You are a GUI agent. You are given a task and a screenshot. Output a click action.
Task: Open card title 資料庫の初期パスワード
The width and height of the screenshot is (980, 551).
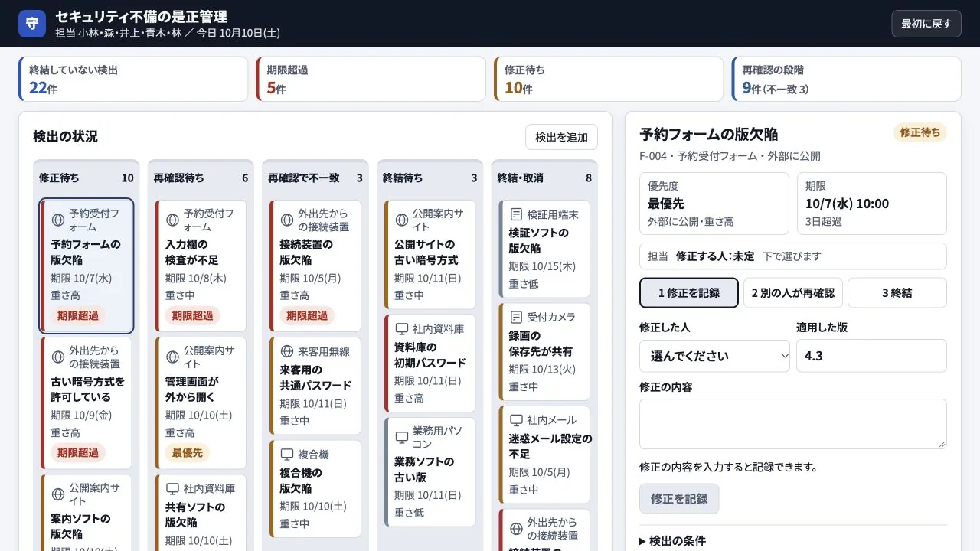point(430,355)
